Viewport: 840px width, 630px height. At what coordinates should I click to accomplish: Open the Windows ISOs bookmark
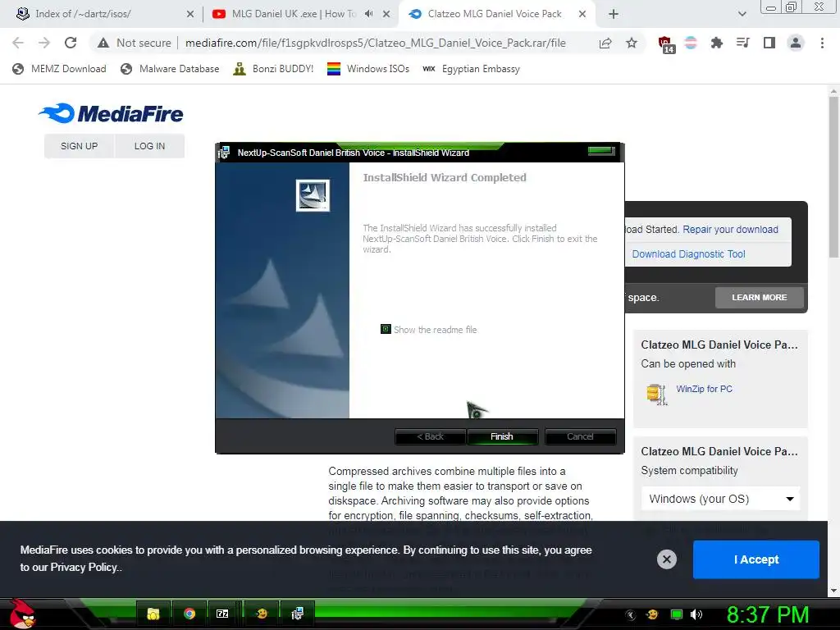point(368,69)
